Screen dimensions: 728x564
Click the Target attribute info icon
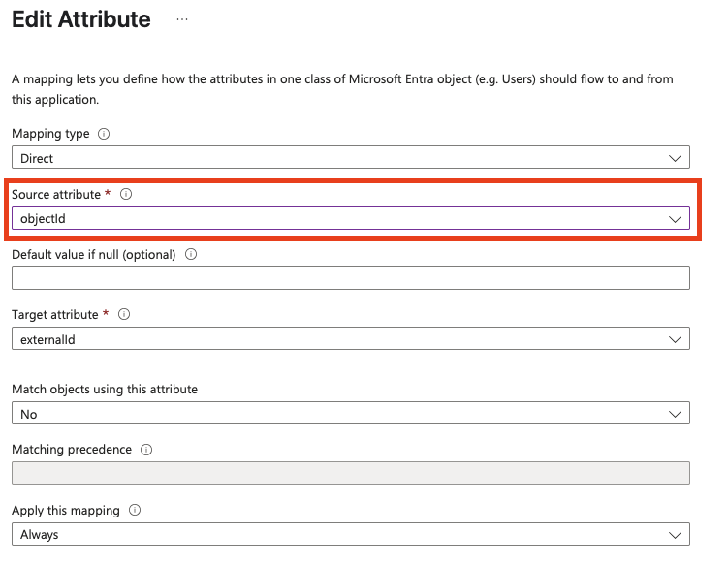(x=123, y=314)
